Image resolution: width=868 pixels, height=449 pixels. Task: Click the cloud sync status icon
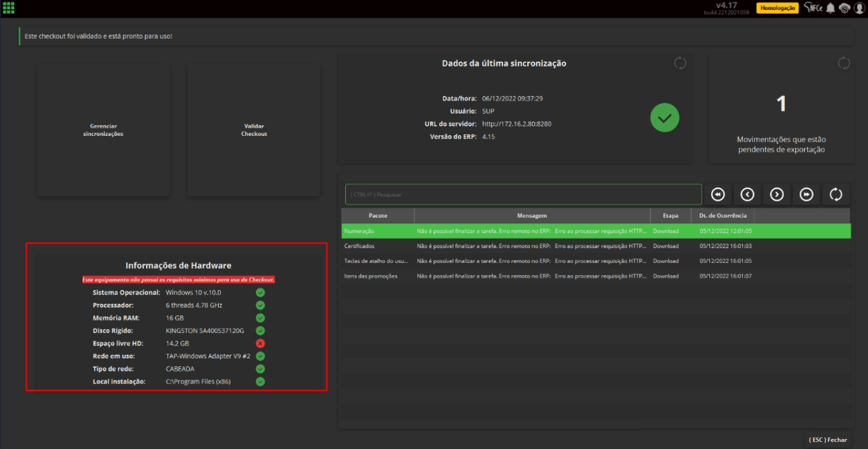844,8
